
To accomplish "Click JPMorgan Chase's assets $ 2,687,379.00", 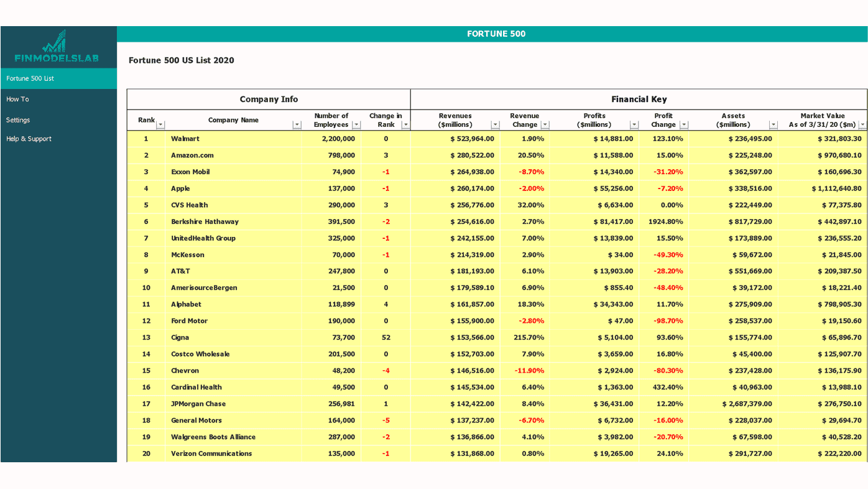I will (x=747, y=404).
